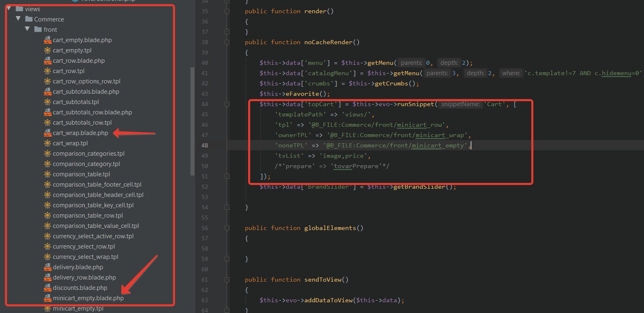This screenshot has width=644, height=313.
Task: Click the project tree vertical scrollbar
Action: (x=192, y=121)
